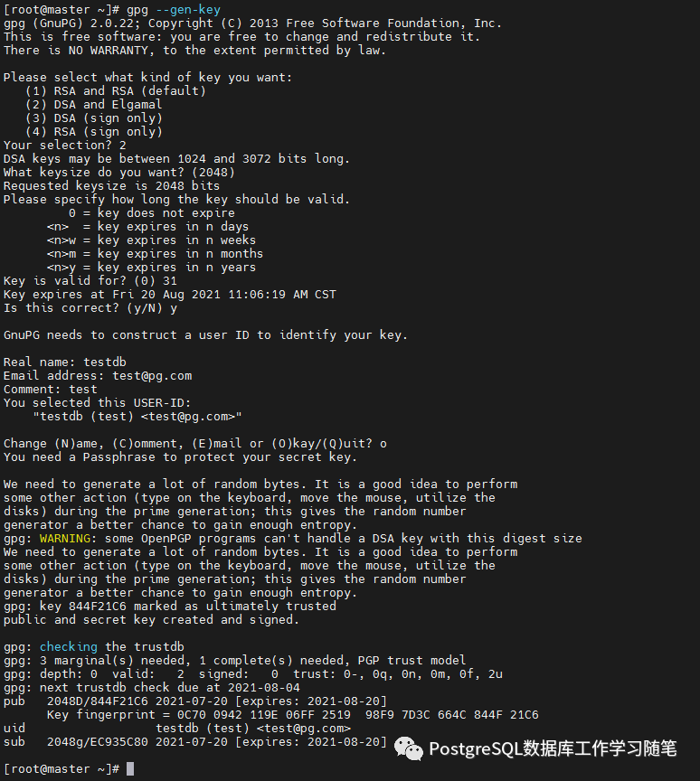
Task: Click option (3) DSA (sign only)
Action: (94, 118)
